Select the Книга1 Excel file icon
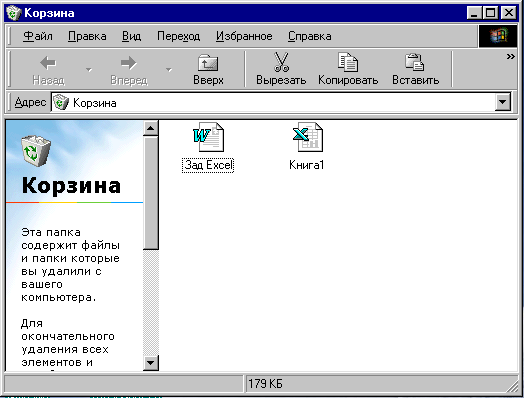 [307, 137]
